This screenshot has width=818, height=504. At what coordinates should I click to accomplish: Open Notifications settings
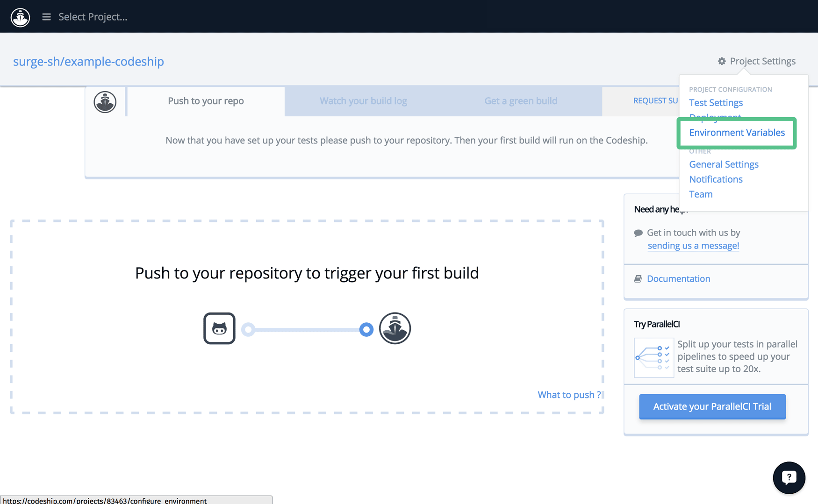[716, 179]
